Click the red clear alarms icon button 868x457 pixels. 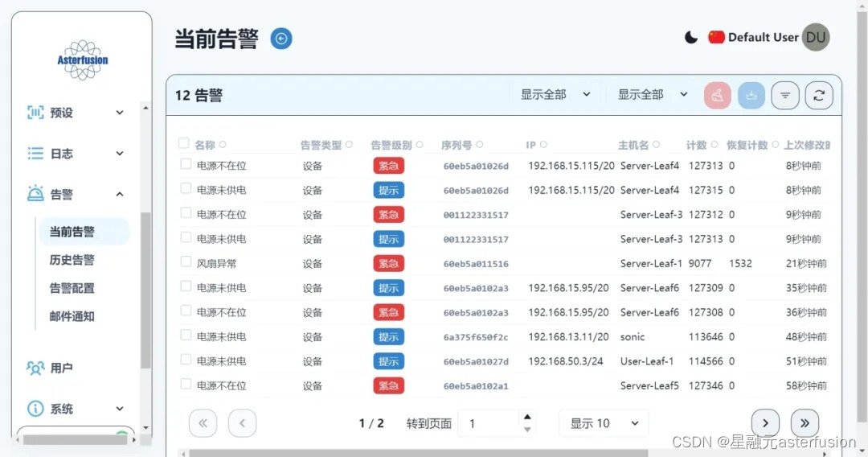pyautogui.click(x=718, y=95)
